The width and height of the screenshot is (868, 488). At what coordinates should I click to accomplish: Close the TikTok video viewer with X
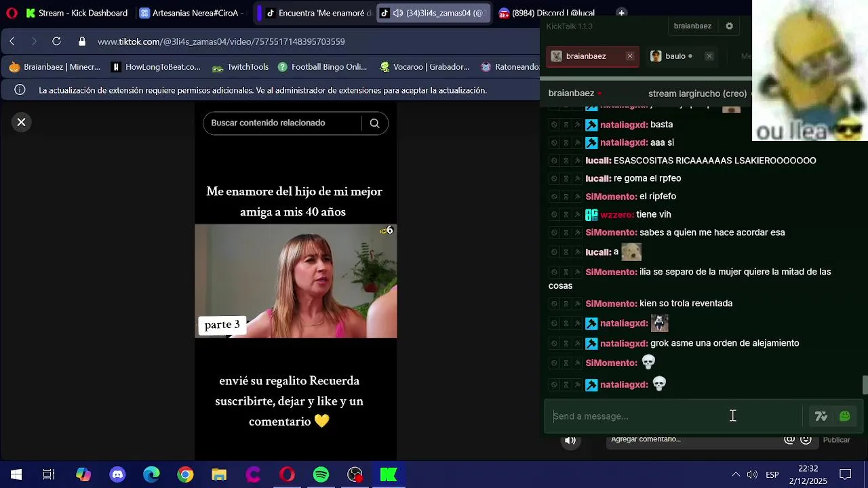tap(22, 122)
